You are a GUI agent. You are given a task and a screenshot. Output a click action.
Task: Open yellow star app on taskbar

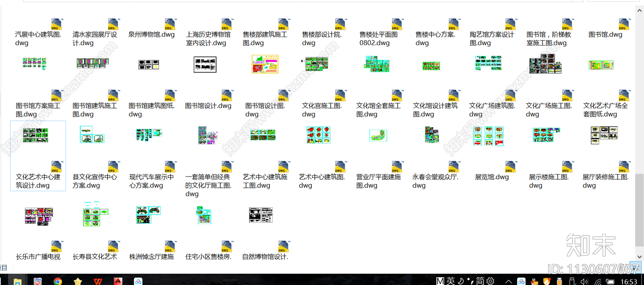click(78, 281)
